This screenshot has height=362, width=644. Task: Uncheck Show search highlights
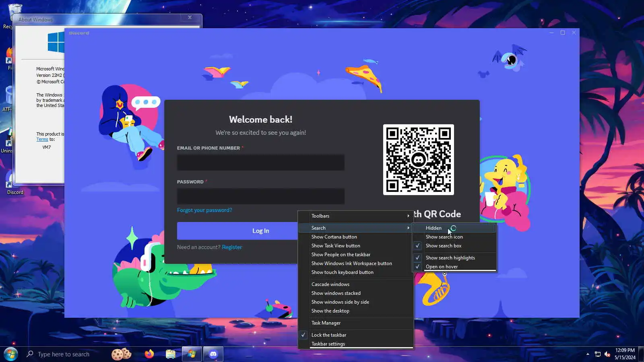tap(454, 258)
